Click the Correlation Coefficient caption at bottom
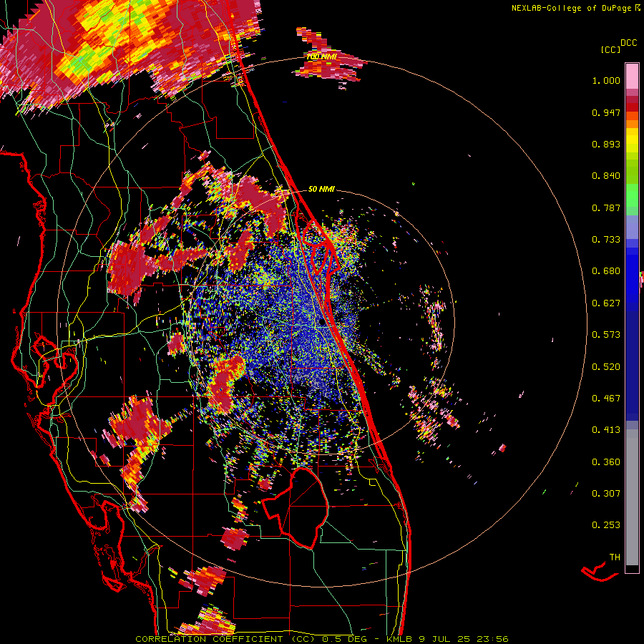Viewport: 644px width, 644px height. (321, 639)
